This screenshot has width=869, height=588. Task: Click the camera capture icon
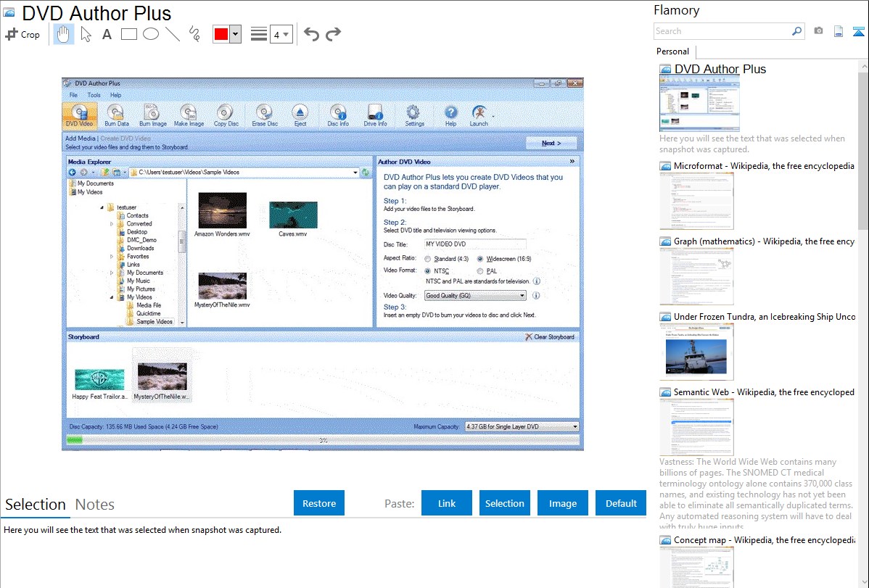tap(818, 31)
